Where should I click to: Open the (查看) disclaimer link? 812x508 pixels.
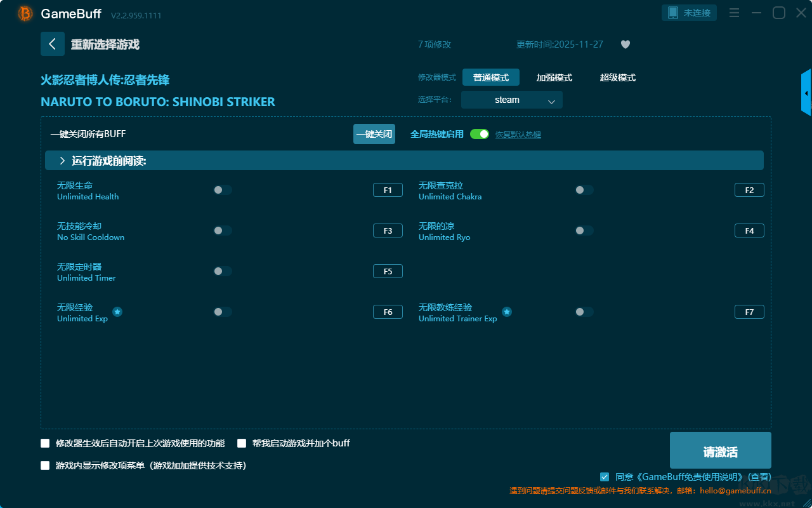pyautogui.click(x=760, y=477)
